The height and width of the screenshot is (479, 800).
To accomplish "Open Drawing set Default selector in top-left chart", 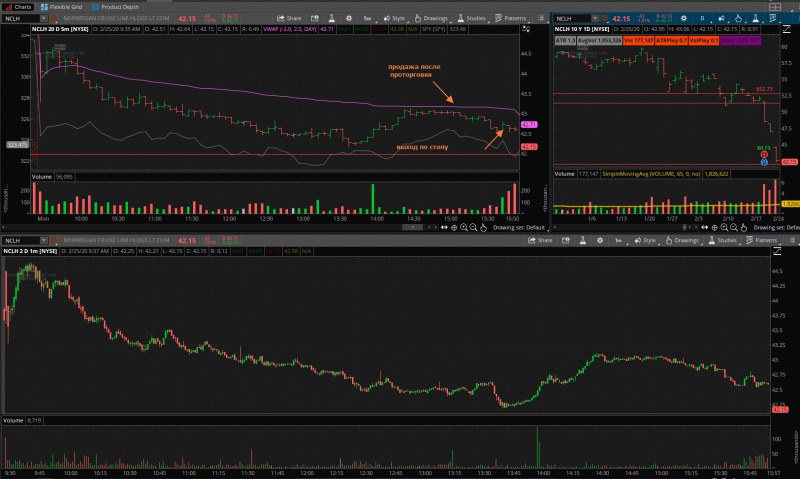I will [518, 228].
